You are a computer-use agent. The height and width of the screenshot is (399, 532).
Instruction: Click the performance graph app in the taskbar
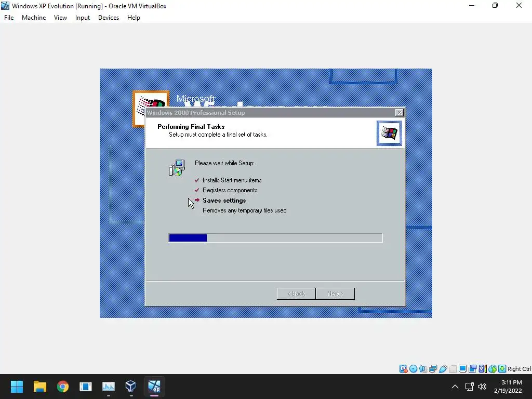click(x=109, y=387)
